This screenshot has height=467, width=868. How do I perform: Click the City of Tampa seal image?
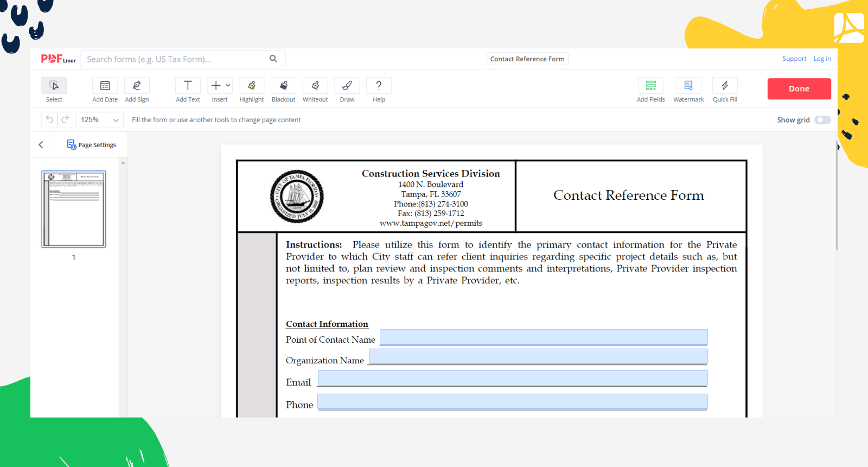pos(297,197)
